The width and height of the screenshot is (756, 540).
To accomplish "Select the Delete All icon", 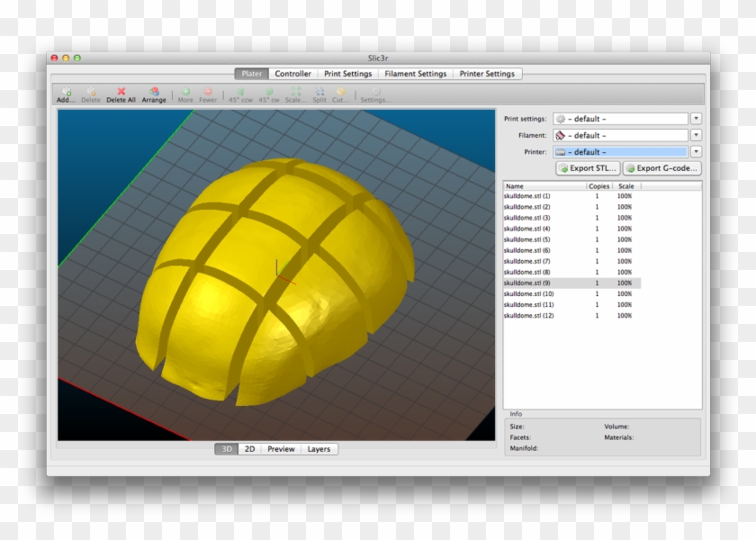I will coord(121,94).
